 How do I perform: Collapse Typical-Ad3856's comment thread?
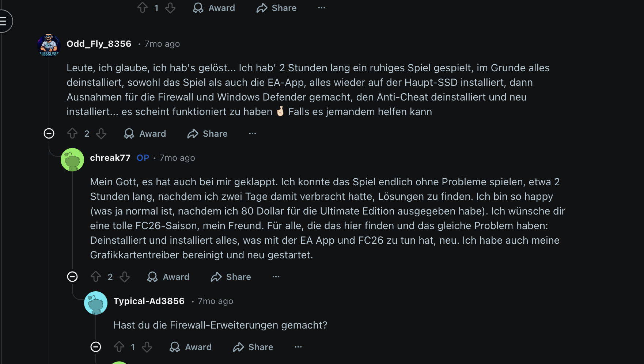96,347
